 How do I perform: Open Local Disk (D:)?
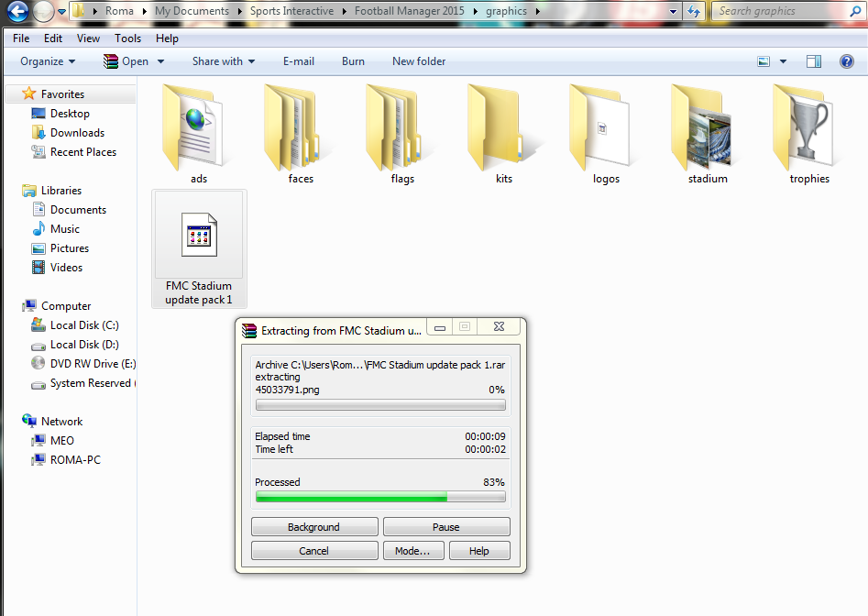click(84, 345)
